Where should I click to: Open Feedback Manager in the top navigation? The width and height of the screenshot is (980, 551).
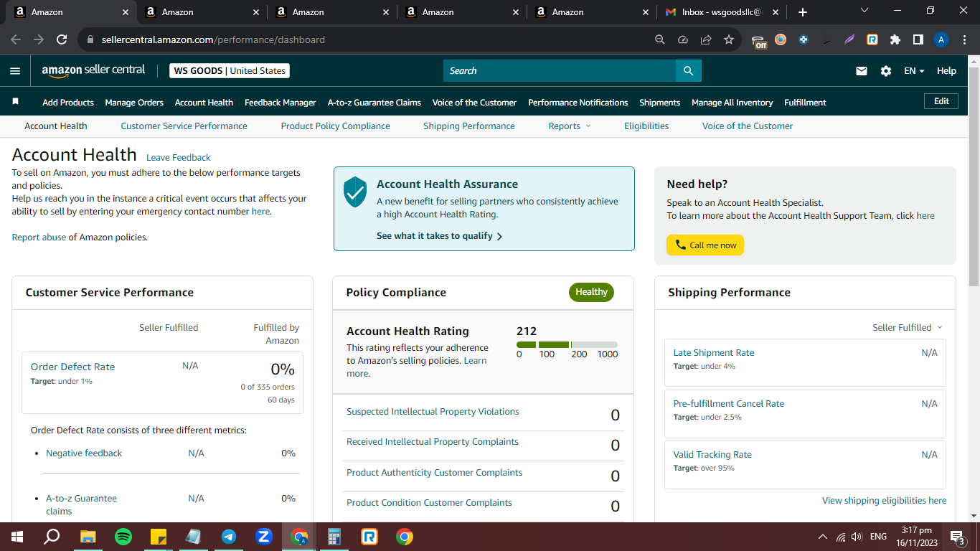(x=281, y=103)
